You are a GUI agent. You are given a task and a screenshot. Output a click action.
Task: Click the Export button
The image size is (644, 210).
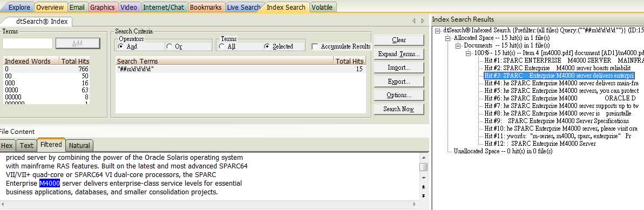point(399,82)
